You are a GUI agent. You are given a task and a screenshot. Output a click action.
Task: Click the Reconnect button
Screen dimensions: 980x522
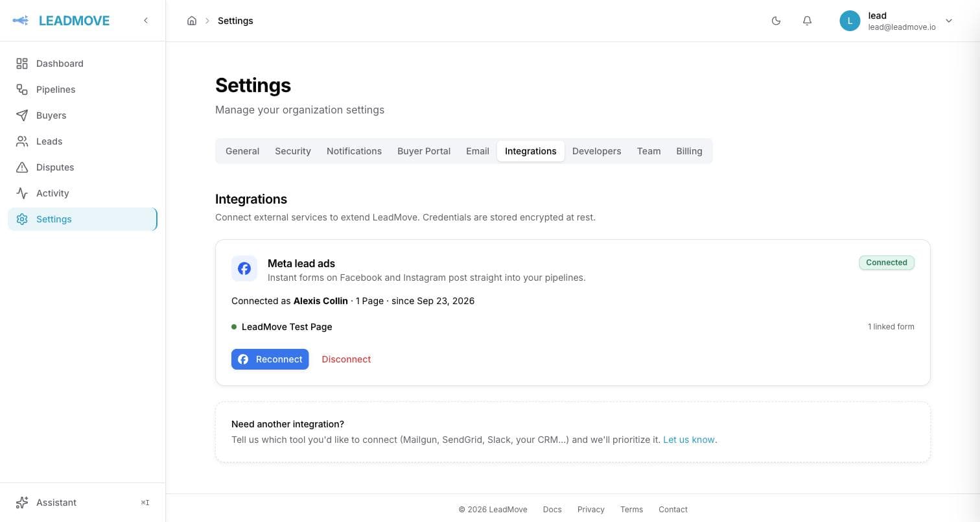[270, 359]
